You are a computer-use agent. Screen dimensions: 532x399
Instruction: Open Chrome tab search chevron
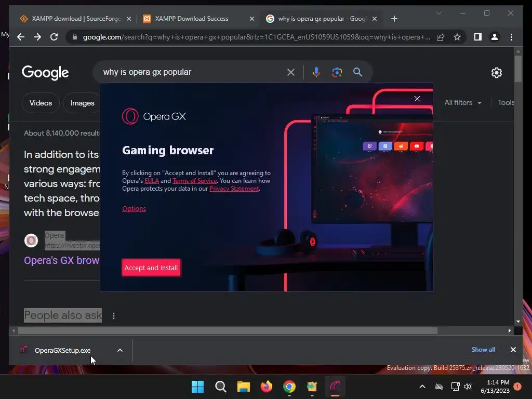click(438, 13)
